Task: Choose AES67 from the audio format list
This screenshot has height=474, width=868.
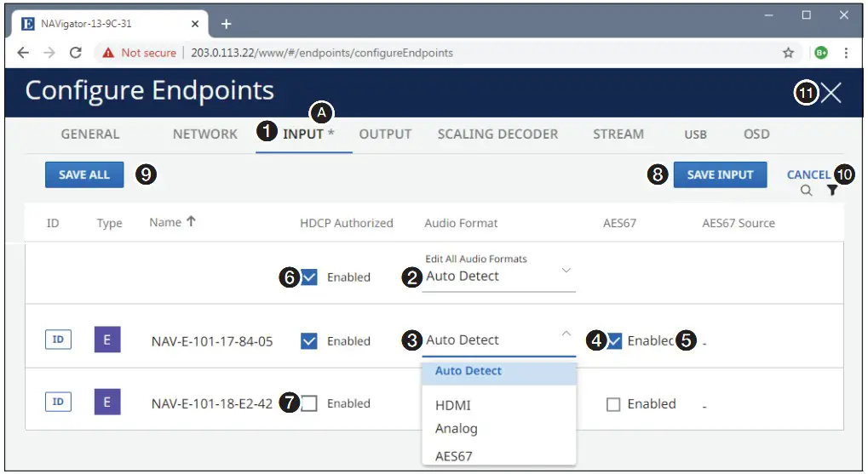Action: pos(454,456)
